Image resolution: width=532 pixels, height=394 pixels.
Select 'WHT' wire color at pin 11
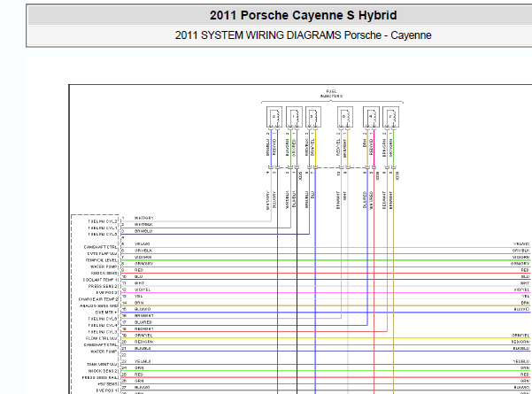click(x=139, y=283)
